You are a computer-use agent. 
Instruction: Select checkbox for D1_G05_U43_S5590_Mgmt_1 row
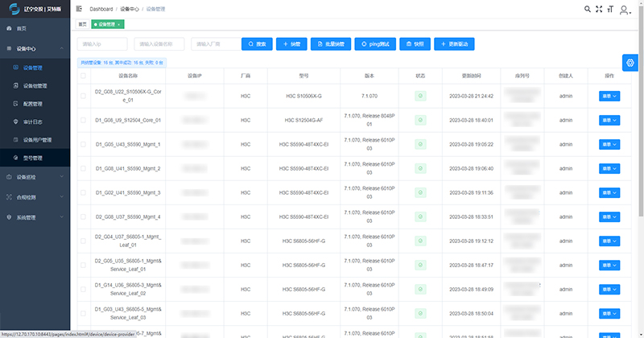[x=83, y=144]
